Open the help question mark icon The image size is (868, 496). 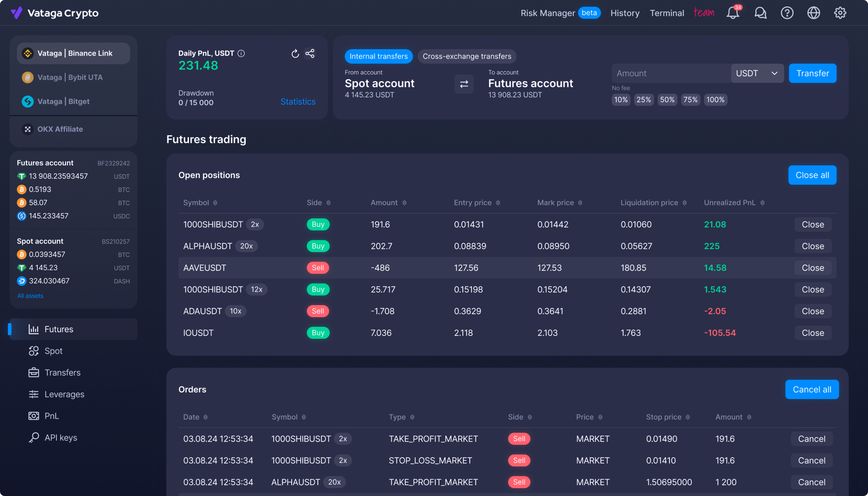787,13
